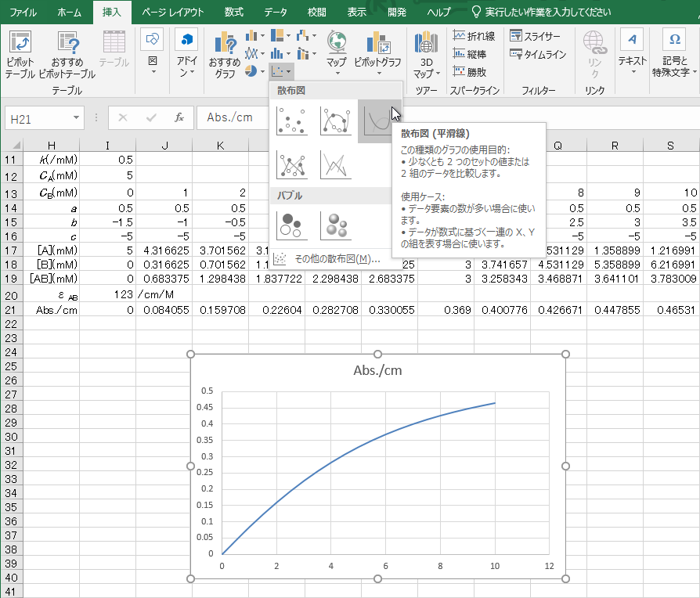Select cell I20 with value 123
Screen dimensions: 700x598
pyautogui.click(x=107, y=294)
